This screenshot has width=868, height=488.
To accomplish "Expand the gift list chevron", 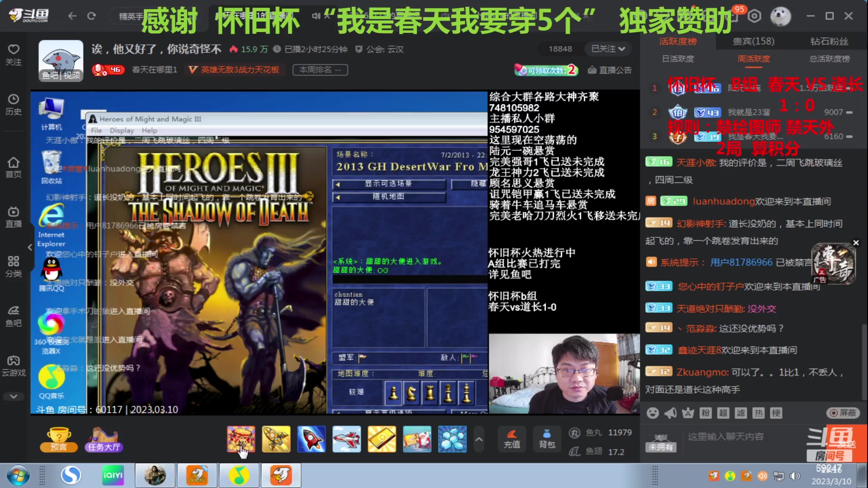I will pos(479,439).
